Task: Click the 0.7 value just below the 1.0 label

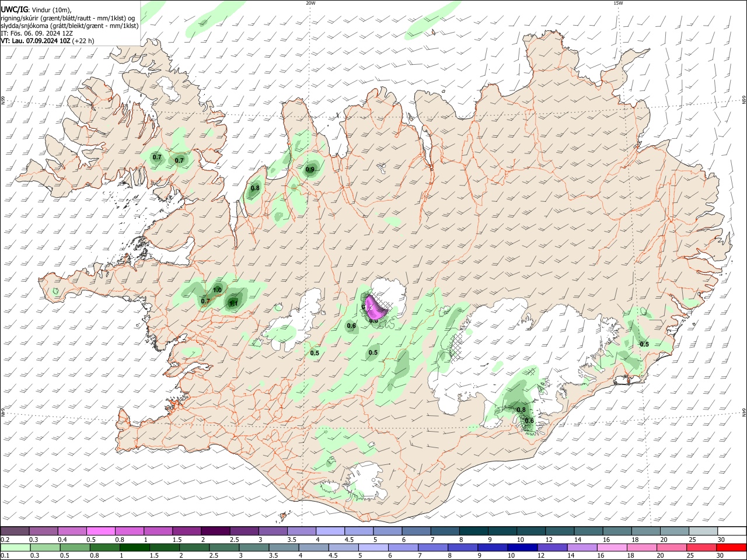Action: tap(205, 301)
